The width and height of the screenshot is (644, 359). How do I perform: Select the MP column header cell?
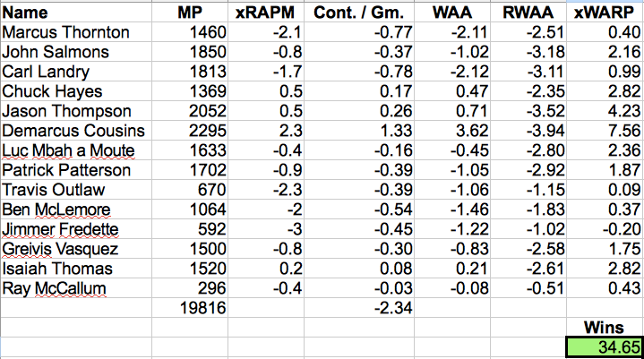[x=190, y=13]
